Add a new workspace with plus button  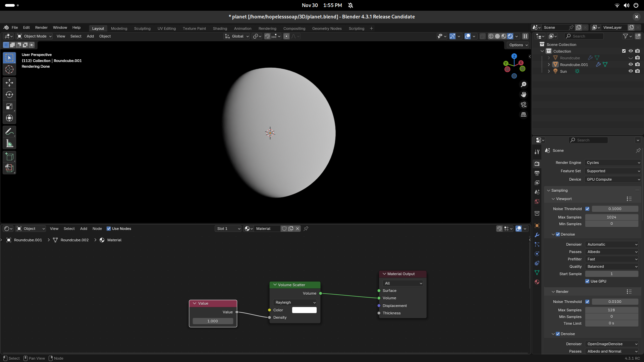[x=371, y=28]
